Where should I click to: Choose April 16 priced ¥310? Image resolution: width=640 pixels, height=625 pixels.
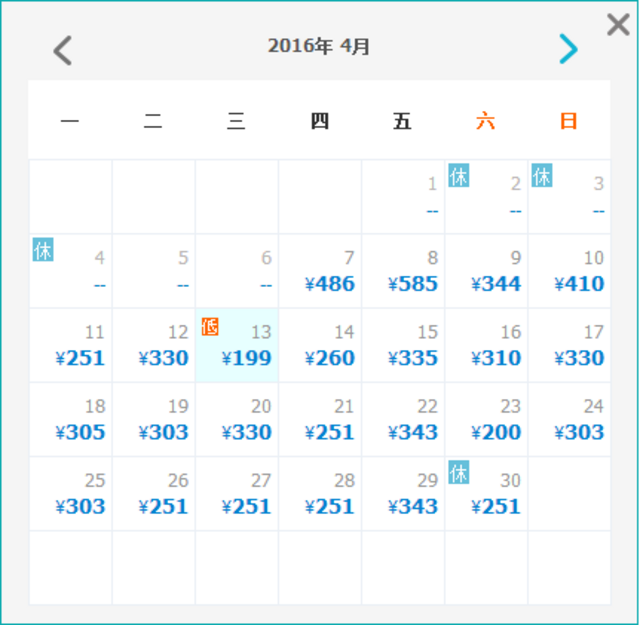click(x=486, y=345)
